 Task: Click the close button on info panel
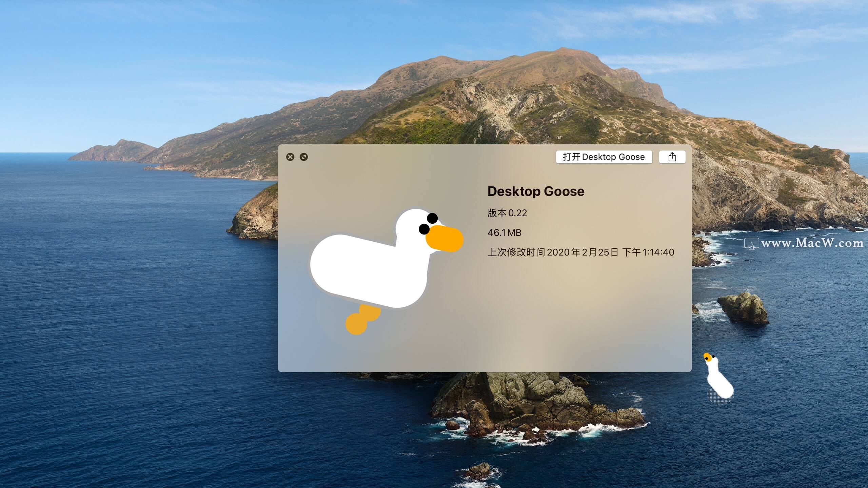(x=290, y=157)
